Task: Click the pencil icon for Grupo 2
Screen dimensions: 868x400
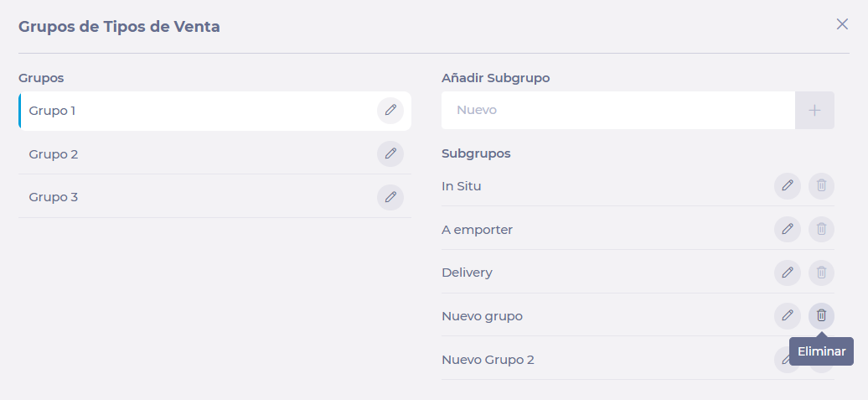Action: click(x=390, y=153)
